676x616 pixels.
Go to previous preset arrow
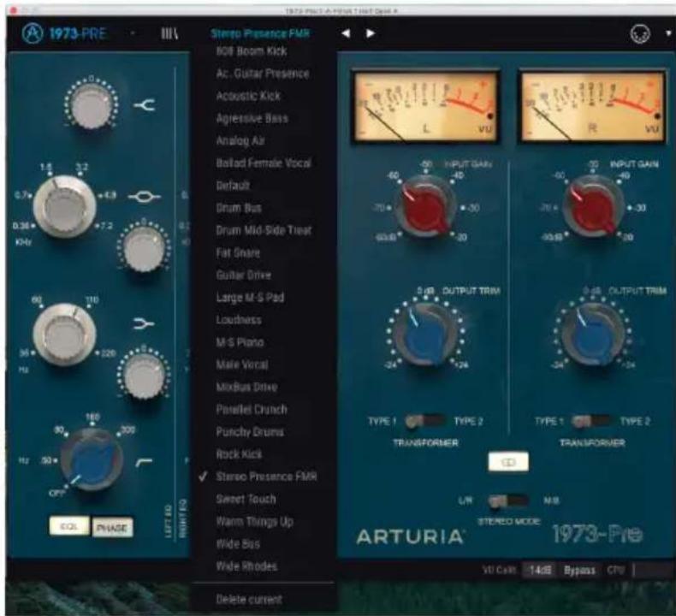pyautogui.click(x=346, y=33)
